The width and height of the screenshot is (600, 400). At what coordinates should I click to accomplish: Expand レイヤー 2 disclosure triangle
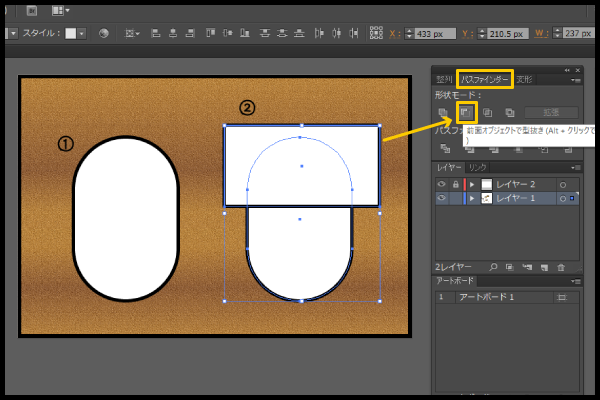tap(472, 184)
